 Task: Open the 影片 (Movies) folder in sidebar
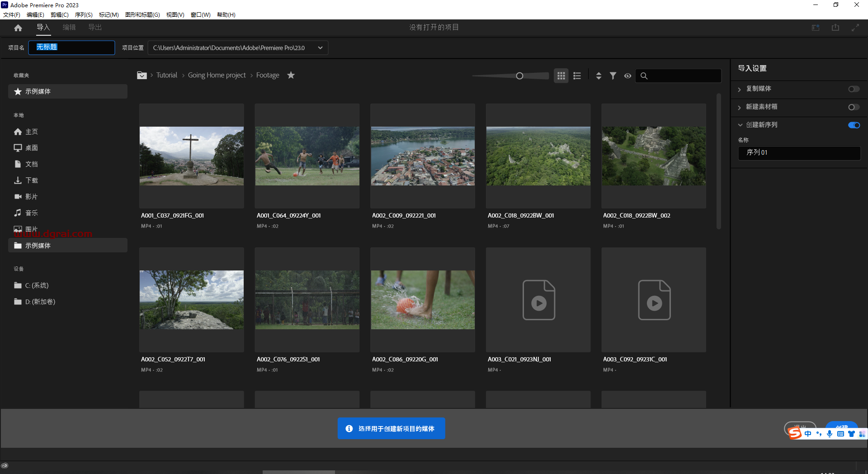pos(32,196)
